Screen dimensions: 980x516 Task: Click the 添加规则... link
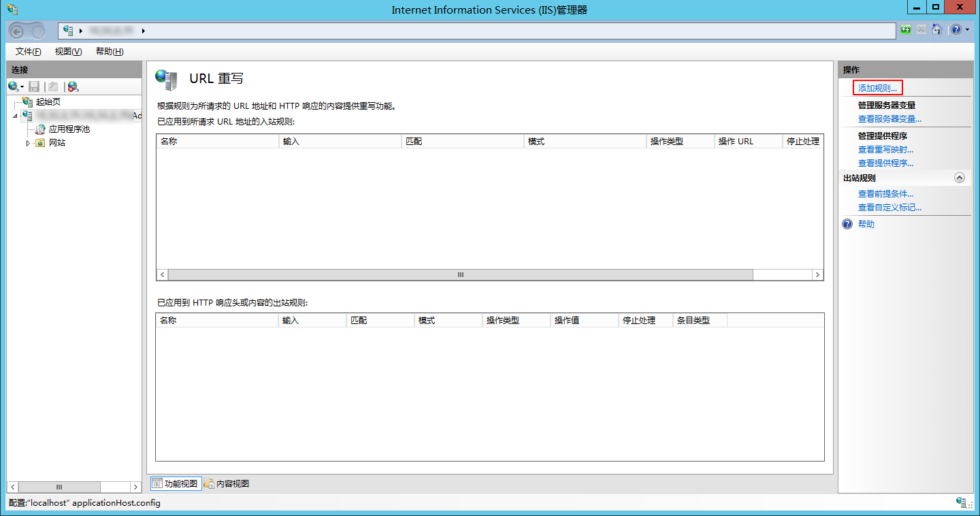877,88
